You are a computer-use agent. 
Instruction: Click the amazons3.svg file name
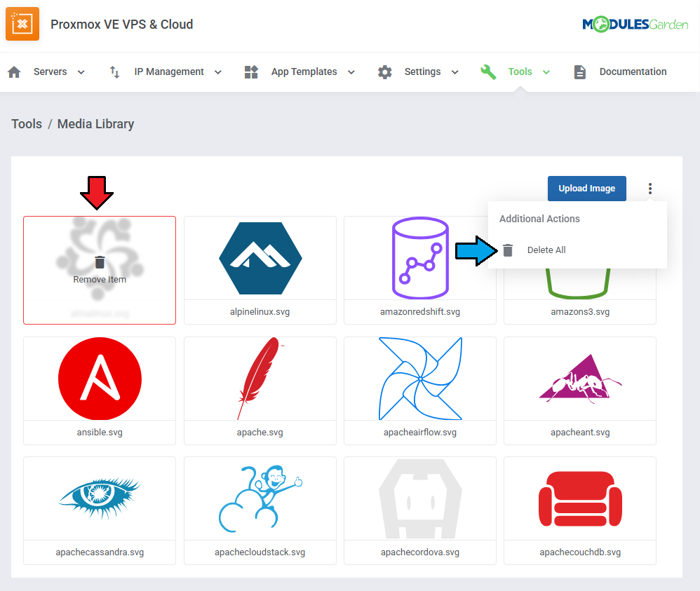[x=580, y=311]
